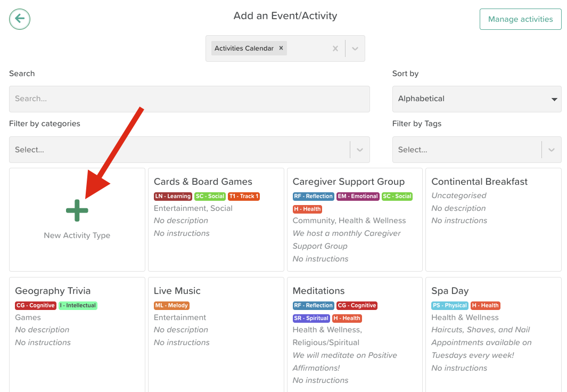Click the ML - Melody tag badge
Image resolution: width=567 pixels, height=392 pixels.
point(171,306)
